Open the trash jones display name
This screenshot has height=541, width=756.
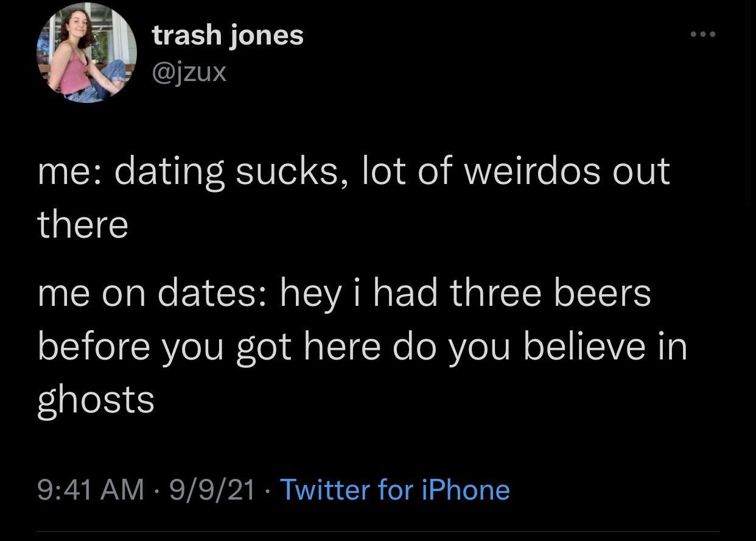click(x=228, y=35)
